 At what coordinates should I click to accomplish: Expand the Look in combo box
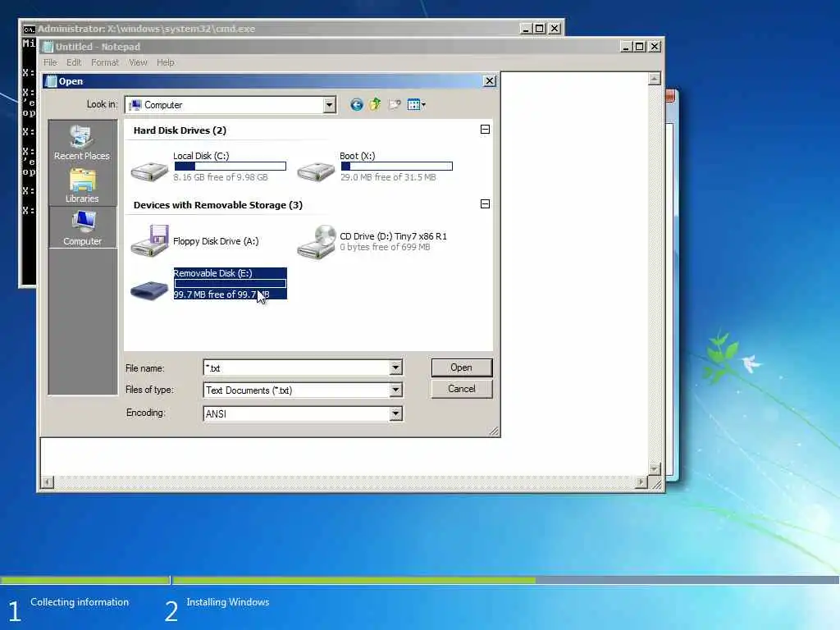click(330, 105)
